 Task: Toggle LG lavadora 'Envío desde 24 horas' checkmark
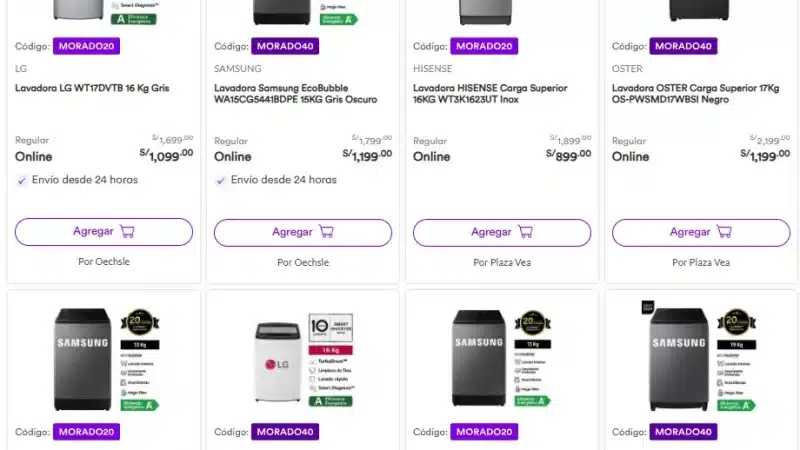(x=22, y=180)
